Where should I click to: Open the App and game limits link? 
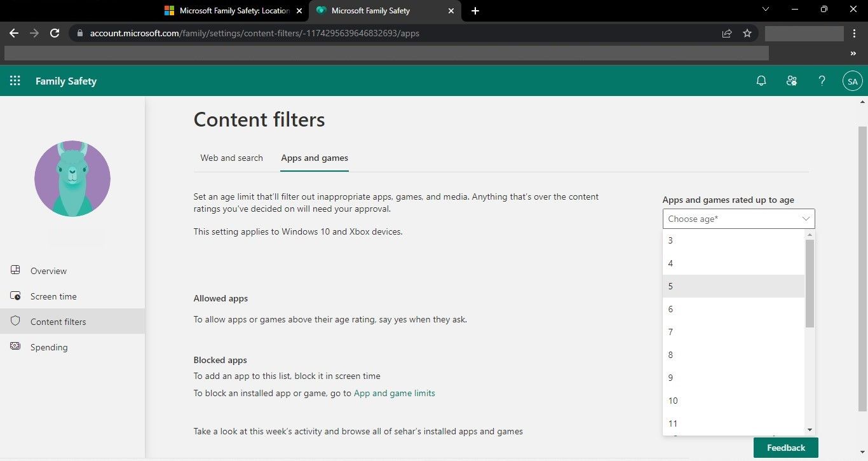click(395, 393)
